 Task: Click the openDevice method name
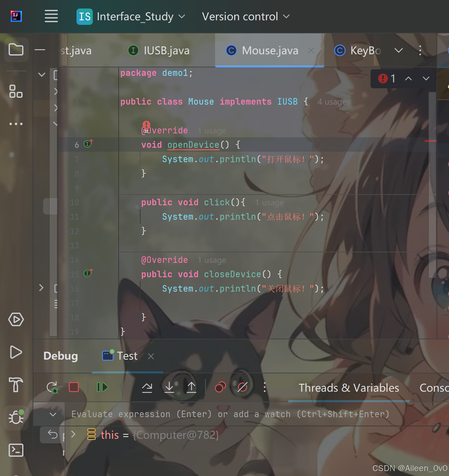point(193,145)
